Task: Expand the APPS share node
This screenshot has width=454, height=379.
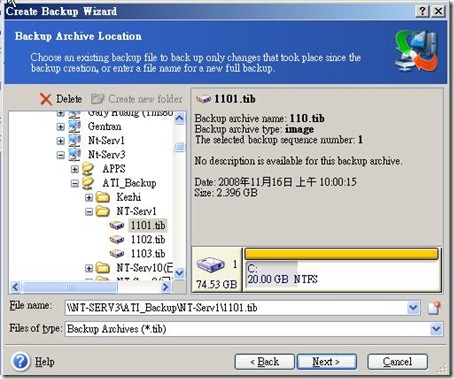Action: pos(75,169)
